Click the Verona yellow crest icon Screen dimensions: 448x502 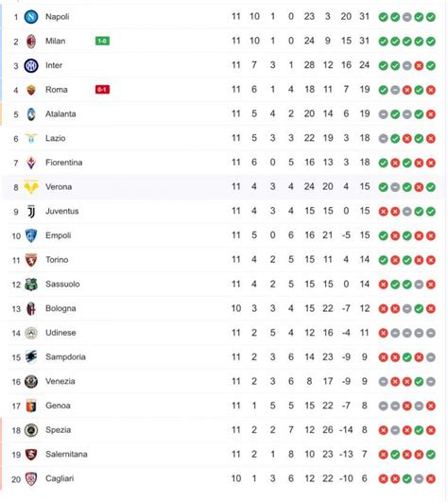coord(31,187)
